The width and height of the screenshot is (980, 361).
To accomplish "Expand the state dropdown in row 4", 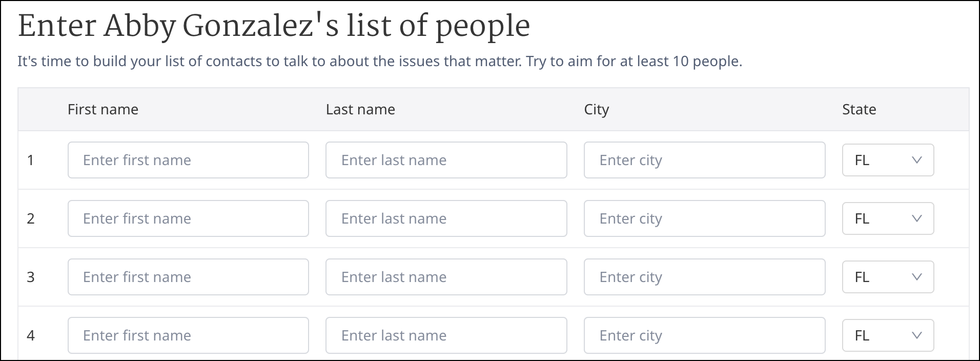I will coord(888,335).
